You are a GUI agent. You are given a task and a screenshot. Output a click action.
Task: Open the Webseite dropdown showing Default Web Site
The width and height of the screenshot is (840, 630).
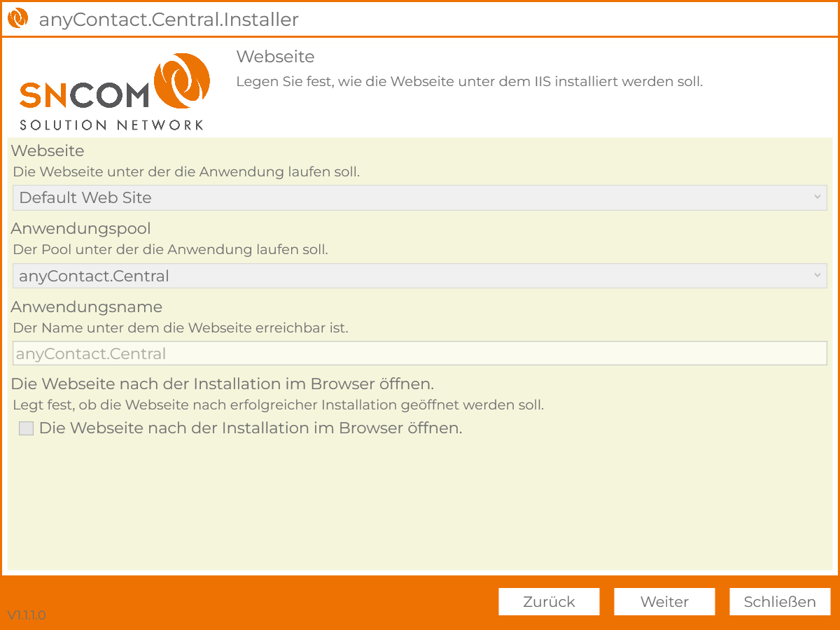419,198
